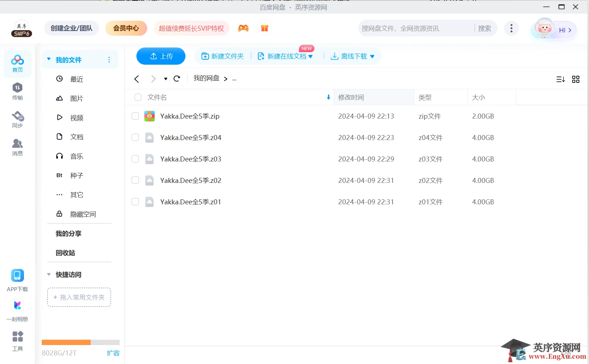589x364 pixels.
Task: Click the SVIP6 account logo
Action: click(21, 29)
